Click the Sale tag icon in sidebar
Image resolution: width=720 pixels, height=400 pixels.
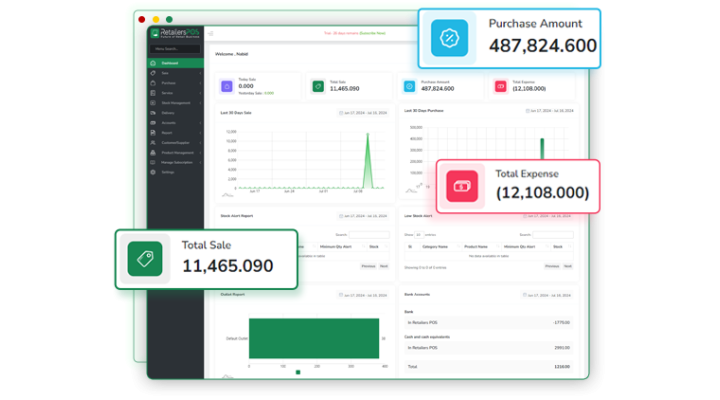click(153, 73)
